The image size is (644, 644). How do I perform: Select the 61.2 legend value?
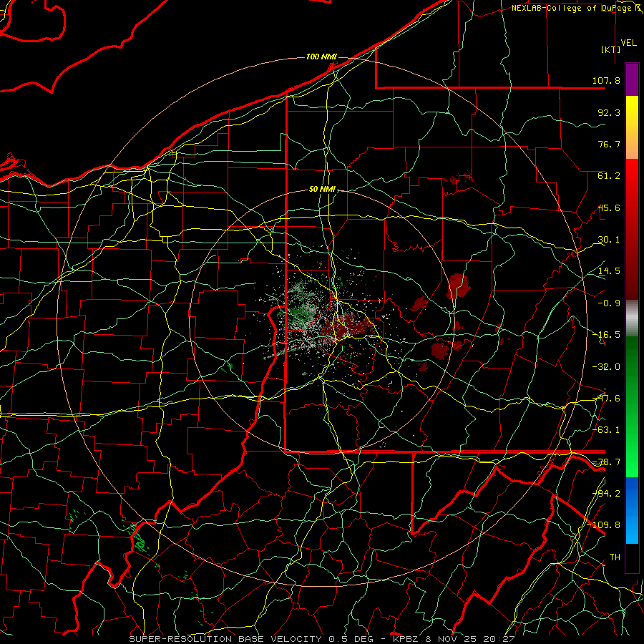(609, 176)
